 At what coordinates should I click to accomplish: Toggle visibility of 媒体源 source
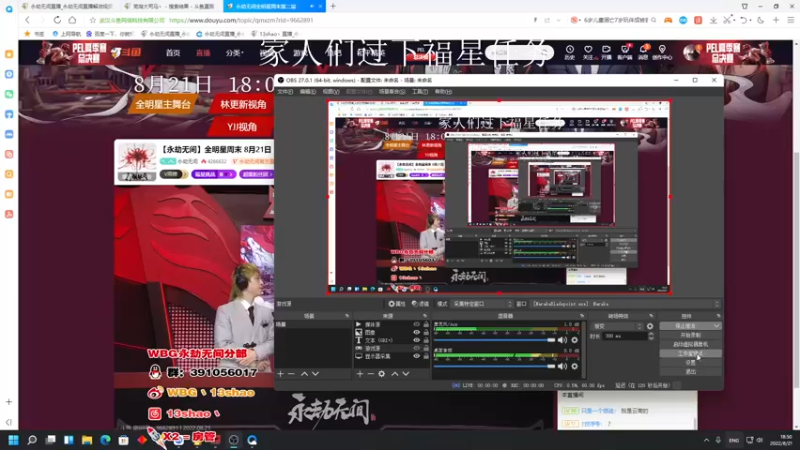point(416,324)
